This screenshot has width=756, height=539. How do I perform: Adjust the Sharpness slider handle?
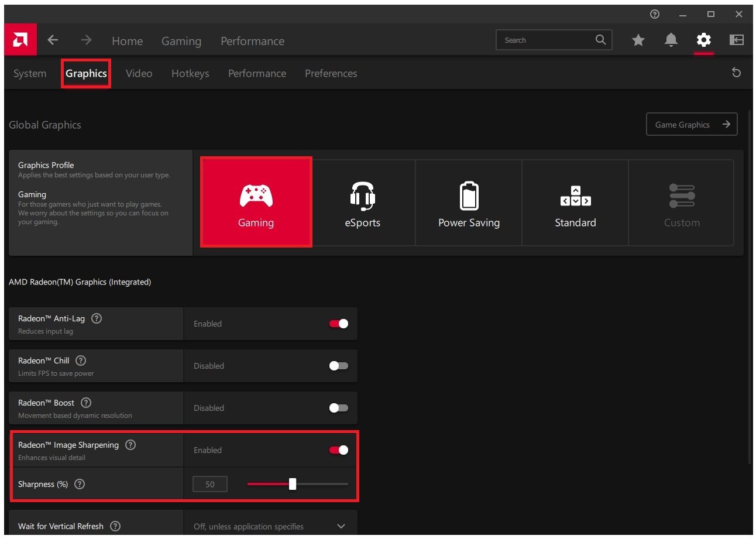click(x=293, y=484)
